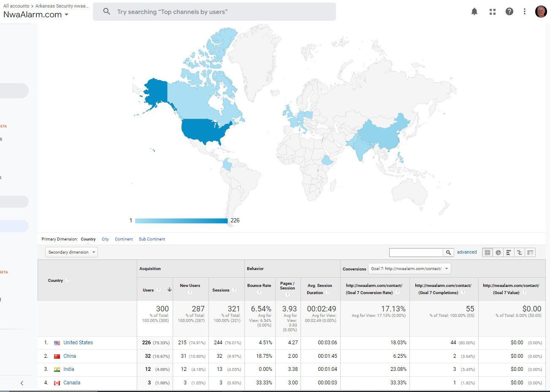The height and width of the screenshot is (392, 550).
Task: Click the All accounts breadcrumb
Action: [x=16, y=6]
